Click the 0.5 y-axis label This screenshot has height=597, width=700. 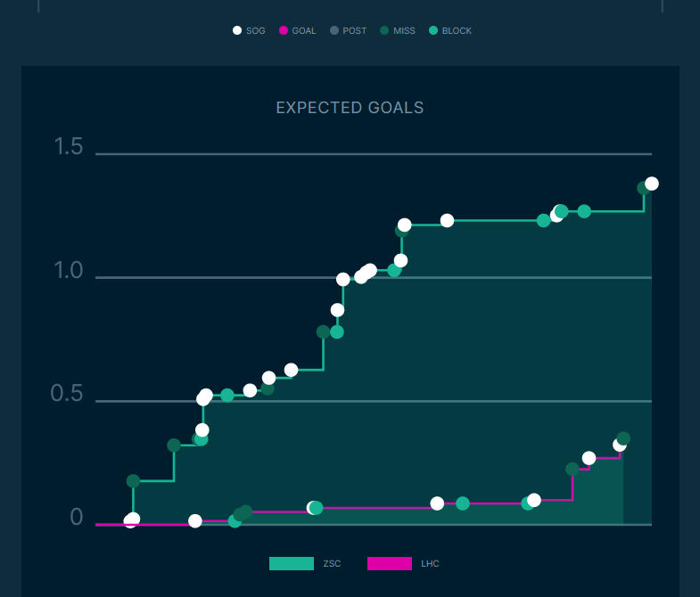tap(69, 395)
